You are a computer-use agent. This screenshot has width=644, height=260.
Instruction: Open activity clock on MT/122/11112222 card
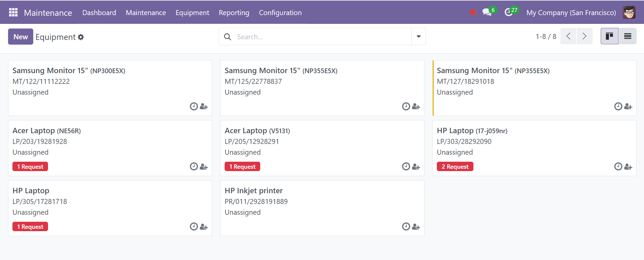tap(194, 106)
